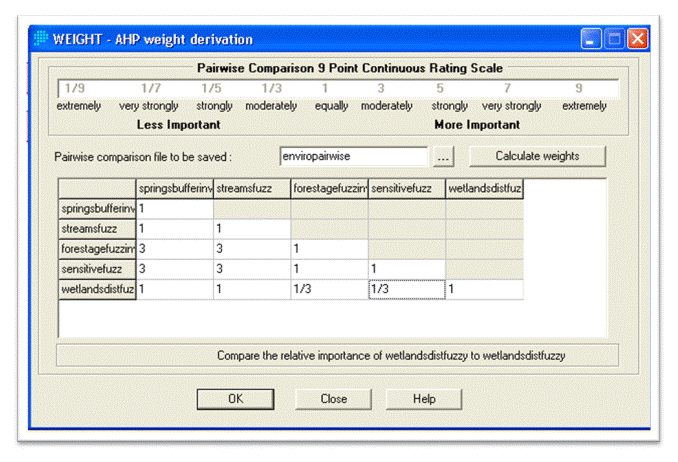Viewport: 678px width, 462px height.
Task: Select the streamsfuzz column header
Action: [251, 187]
